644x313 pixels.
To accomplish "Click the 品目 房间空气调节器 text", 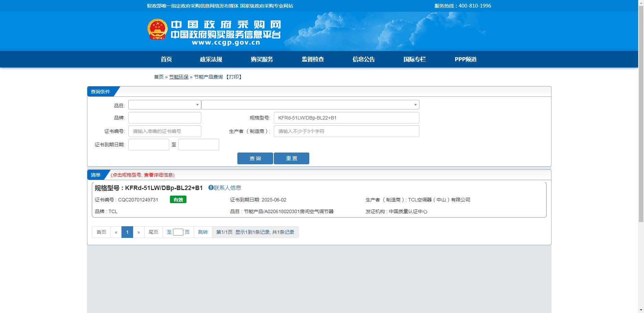I will point(282,211).
